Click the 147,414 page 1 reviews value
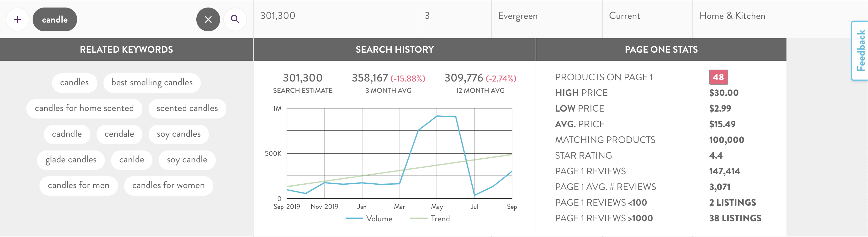The image size is (868, 237). click(724, 171)
